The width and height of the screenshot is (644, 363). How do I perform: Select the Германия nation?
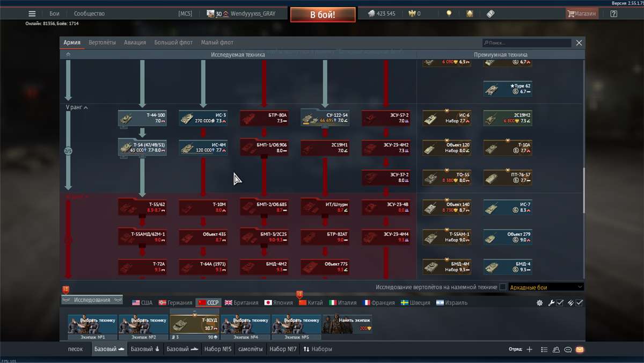175,303
